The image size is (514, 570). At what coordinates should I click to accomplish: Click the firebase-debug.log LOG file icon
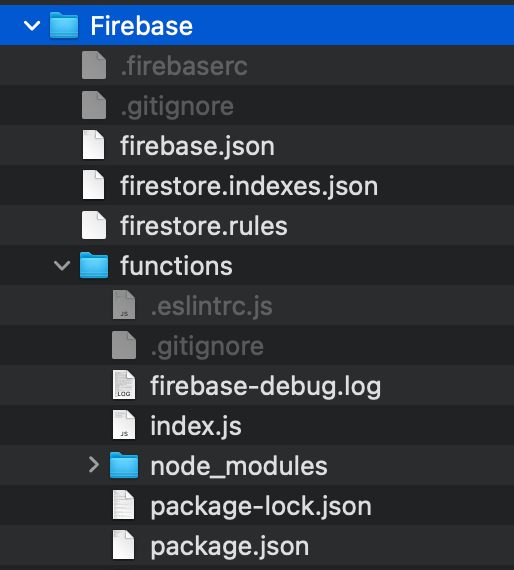click(x=124, y=385)
